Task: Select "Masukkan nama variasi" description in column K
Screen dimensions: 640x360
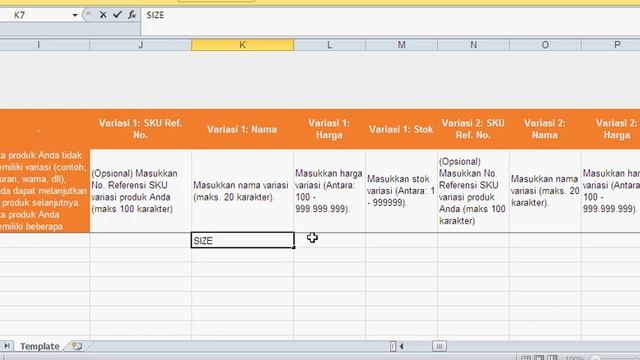Action: (242, 191)
